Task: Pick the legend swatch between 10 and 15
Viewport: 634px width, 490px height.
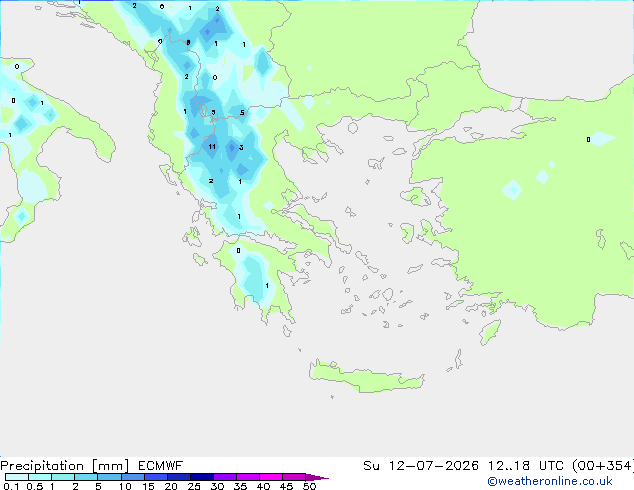Action: point(132,477)
